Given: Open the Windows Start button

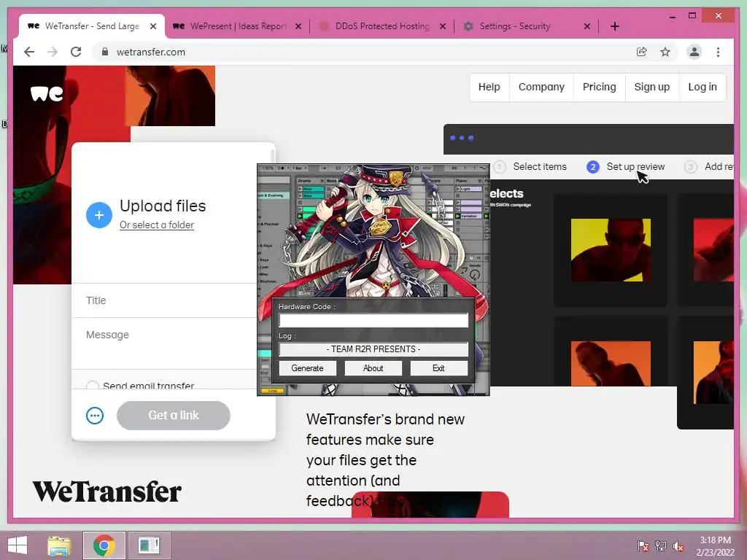Looking at the screenshot, I should click(18, 545).
